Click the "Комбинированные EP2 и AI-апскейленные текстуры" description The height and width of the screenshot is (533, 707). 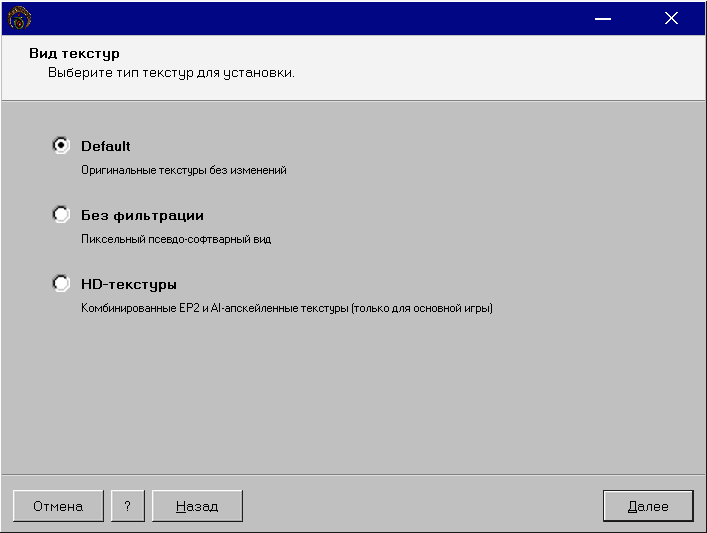tap(287, 308)
